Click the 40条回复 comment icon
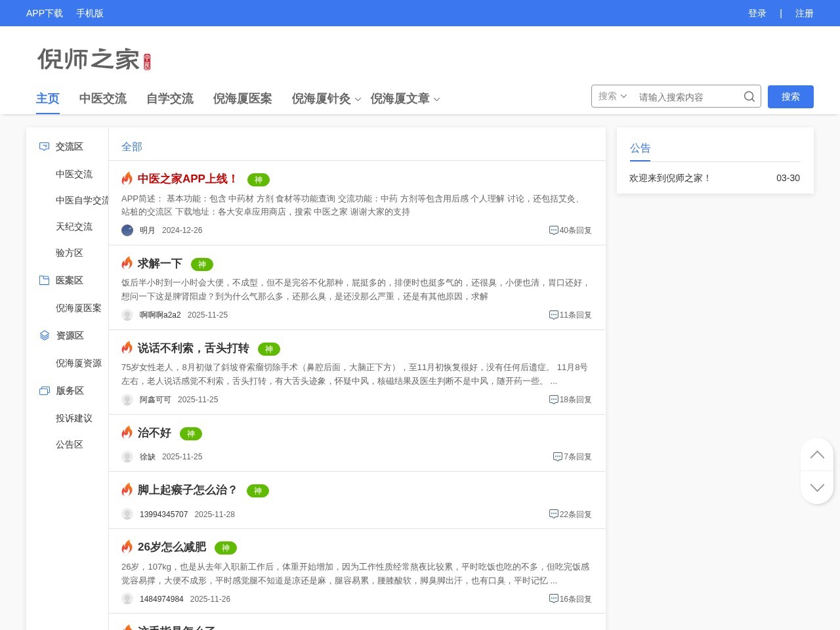 coord(554,230)
